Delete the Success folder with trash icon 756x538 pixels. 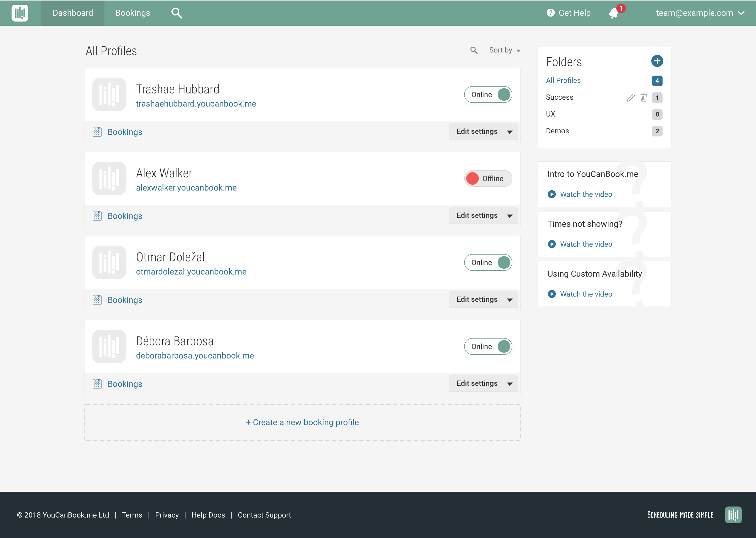(x=643, y=97)
